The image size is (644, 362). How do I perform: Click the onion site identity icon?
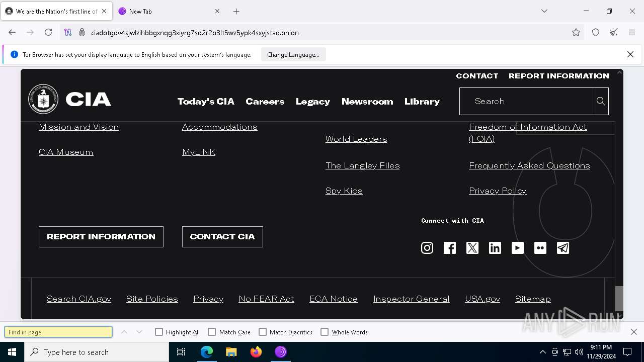pos(82,32)
